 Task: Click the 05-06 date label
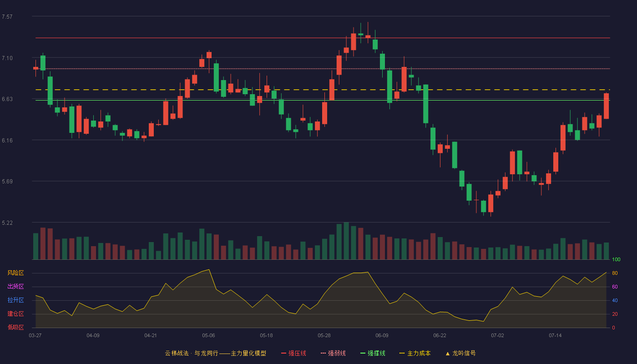pyautogui.click(x=208, y=335)
